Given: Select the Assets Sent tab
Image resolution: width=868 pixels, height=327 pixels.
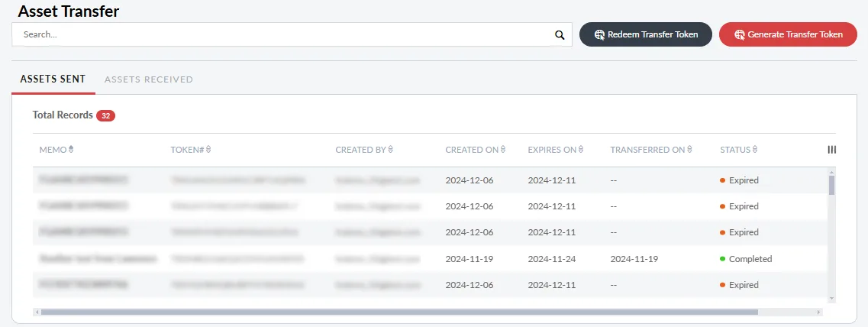Looking at the screenshot, I should pos(53,79).
